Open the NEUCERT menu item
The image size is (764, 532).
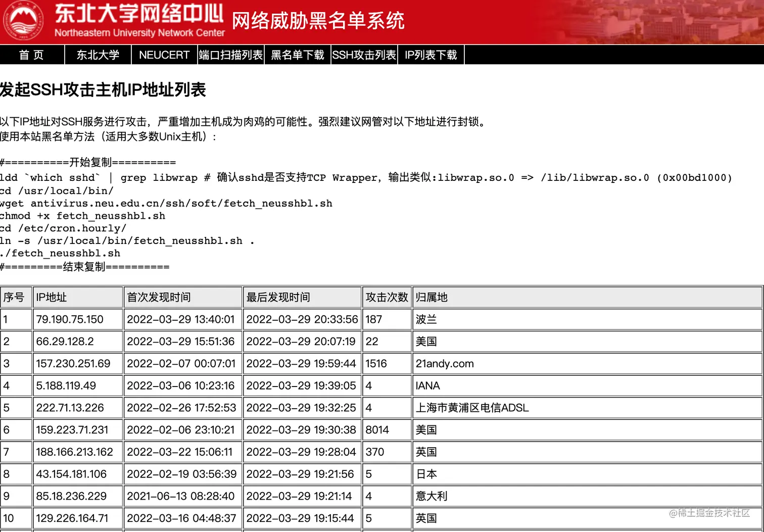tap(164, 55)
